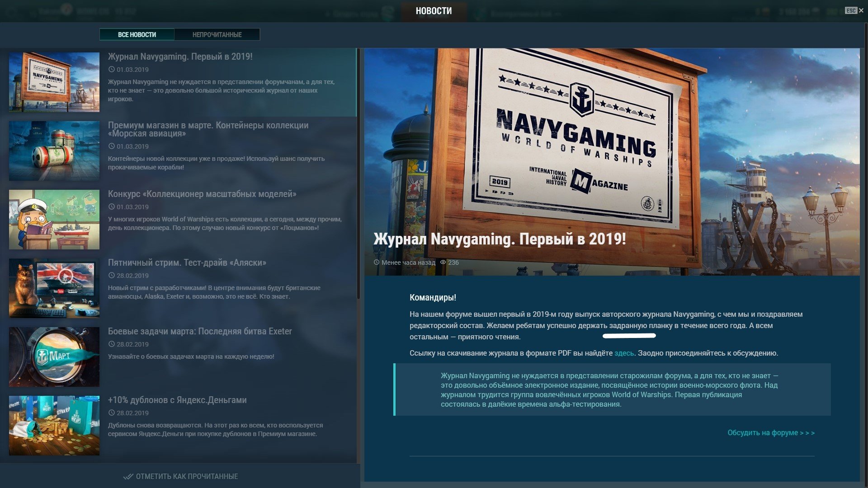Select 'Отметить как прочитанные' button
Viewport: 868px width, 488px height.
[180, 476]
